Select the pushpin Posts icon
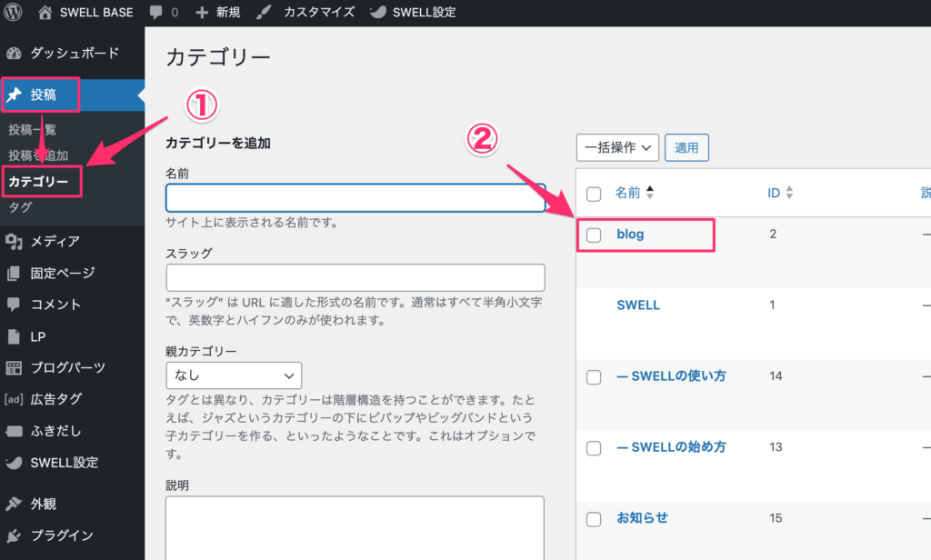Viewport: 931px width, 560px height. (x=15, y=95)
